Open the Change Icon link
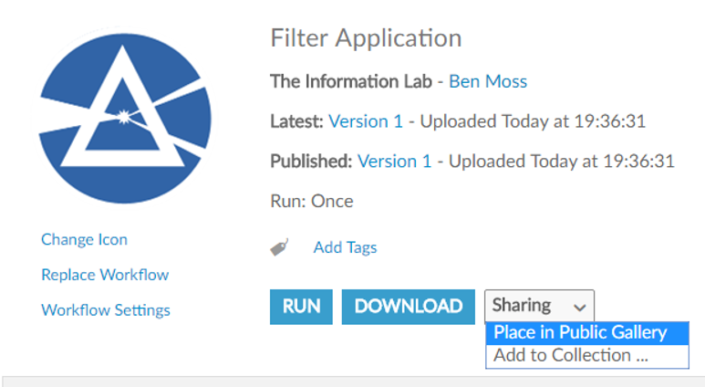Image resolution: width=705 pixels, height=387 pixels. (84, 239)
